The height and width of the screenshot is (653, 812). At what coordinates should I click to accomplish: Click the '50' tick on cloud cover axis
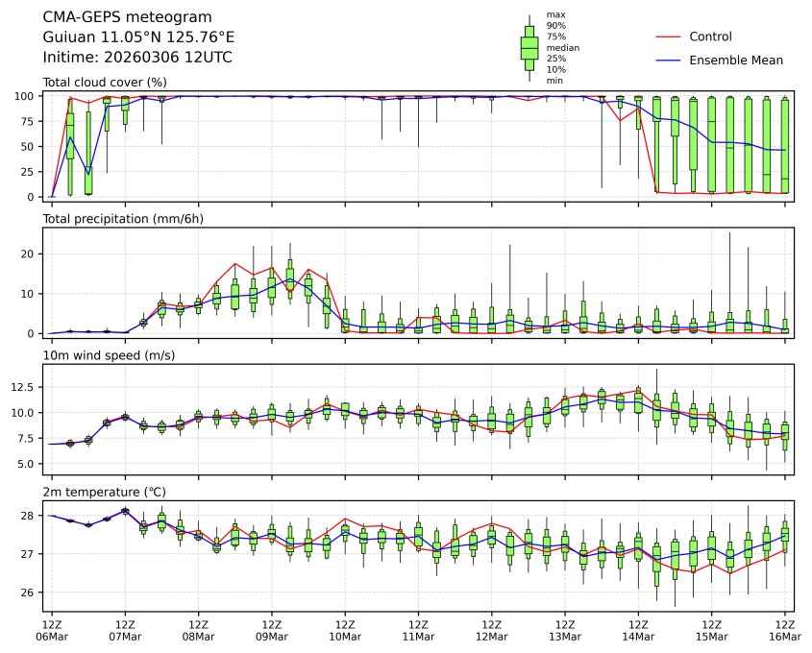[x=28, y=146]
